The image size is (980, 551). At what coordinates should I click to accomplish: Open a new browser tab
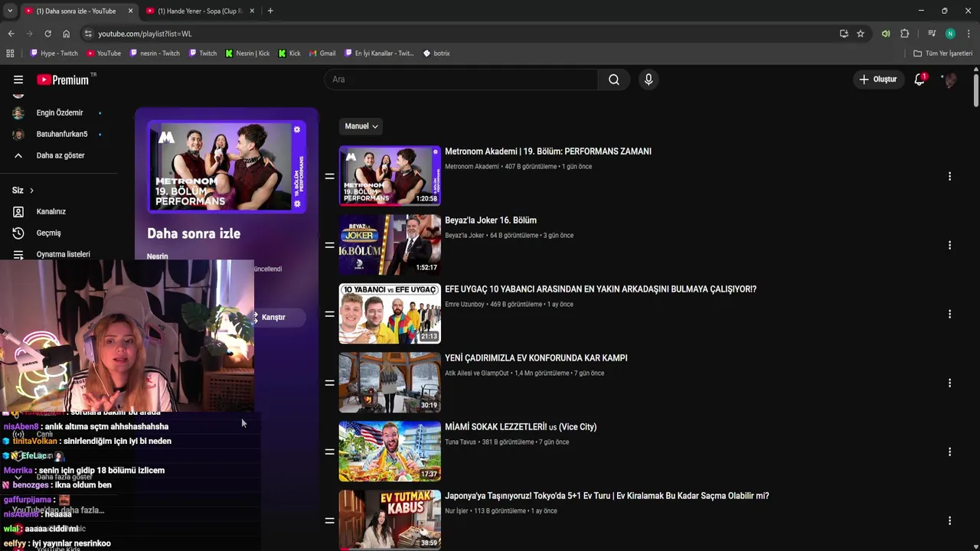coord(270,11)
